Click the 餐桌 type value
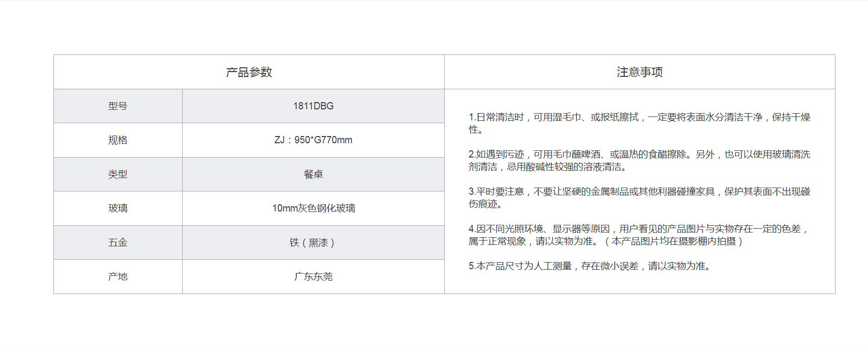The width and height of the screenshot is (868, 348). pyautogui.click(x=313, y=174)
